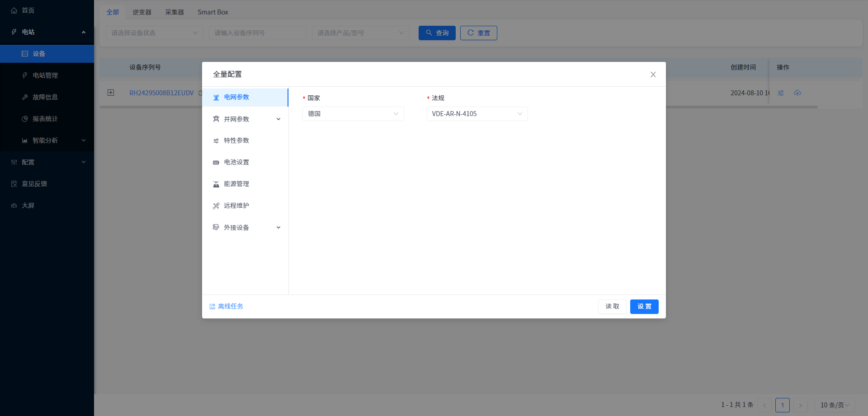The image size is (868, 416).
Task: Go to the 能源管理 section
Action: coord(236,184)
